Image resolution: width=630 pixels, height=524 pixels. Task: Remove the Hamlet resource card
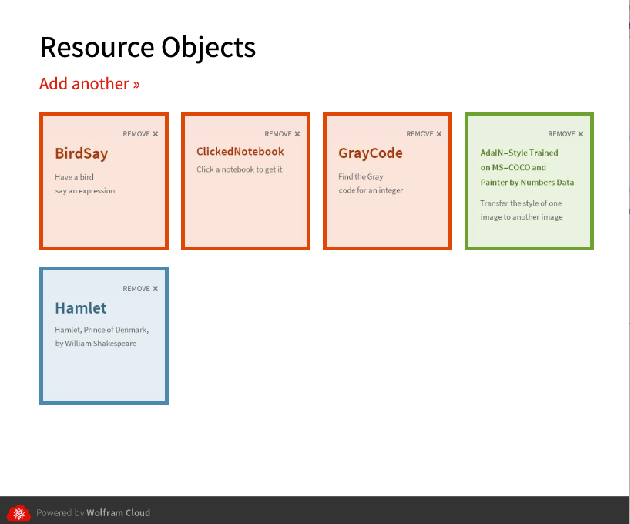[x=140, y=288]
